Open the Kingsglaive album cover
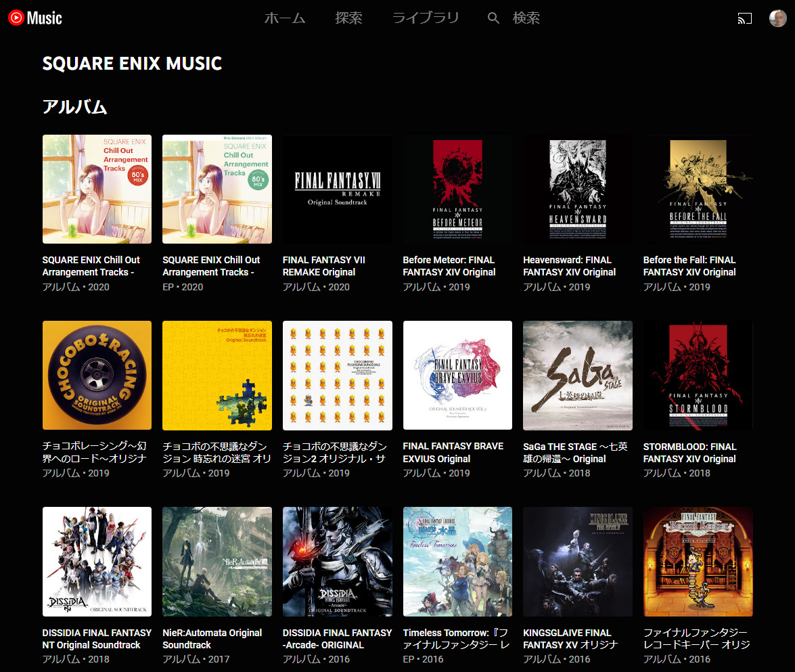 coord(578,562)
